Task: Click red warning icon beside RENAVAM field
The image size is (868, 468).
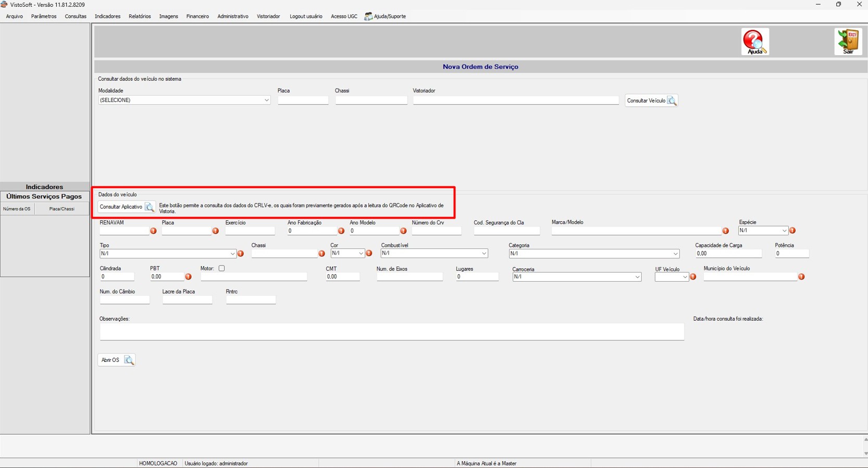Action: coord(153,231)
